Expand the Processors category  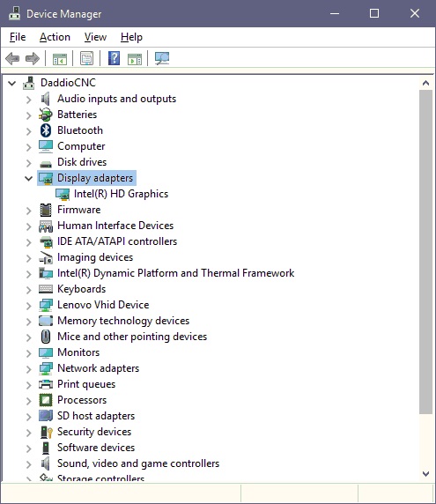coord(28,401)
